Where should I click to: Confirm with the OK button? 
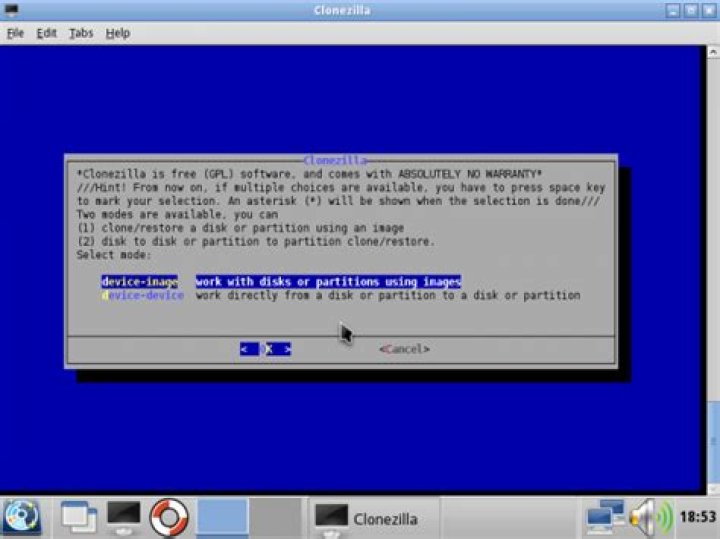point(265,349)
